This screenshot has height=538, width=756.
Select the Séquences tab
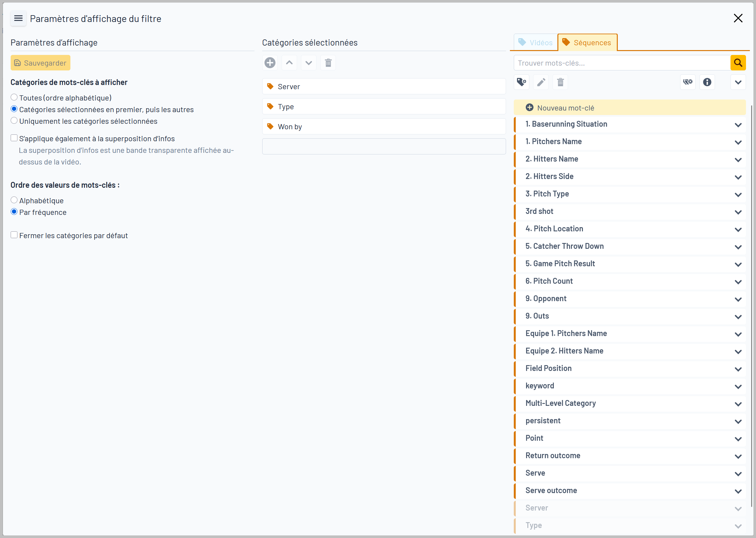[x=587, y=43]
